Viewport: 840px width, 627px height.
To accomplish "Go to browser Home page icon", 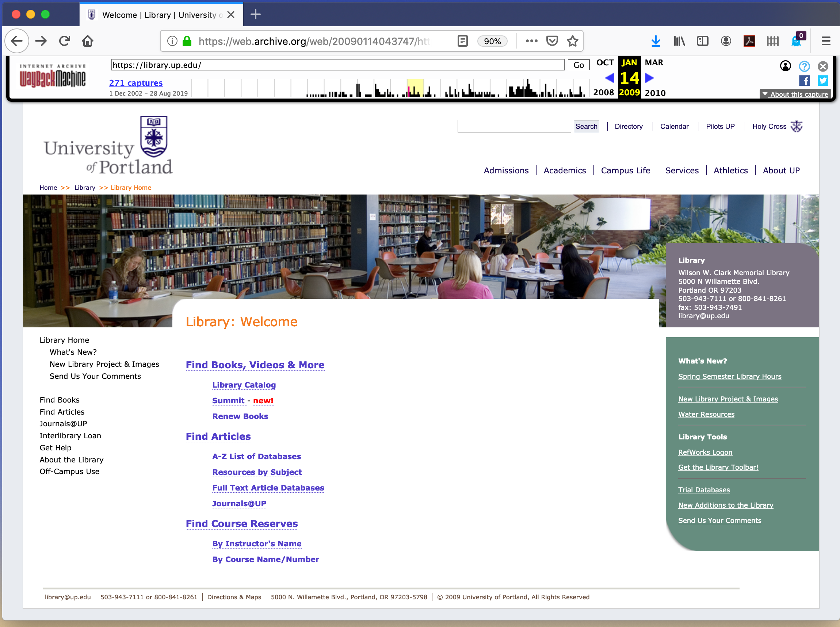I will [88, 41].
